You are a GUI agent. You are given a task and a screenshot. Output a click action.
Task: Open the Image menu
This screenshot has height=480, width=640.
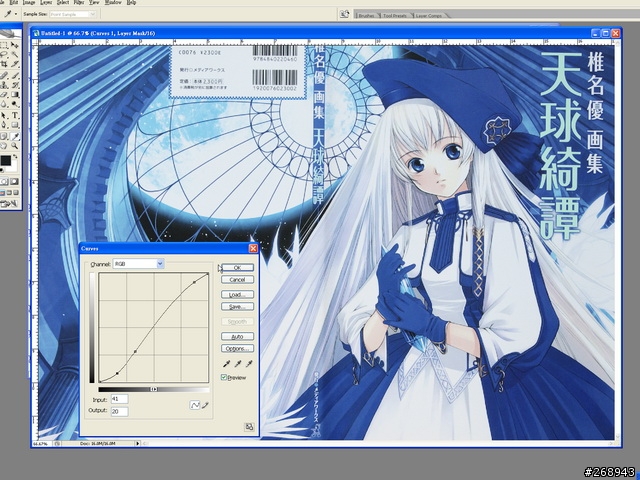(29, 2)
